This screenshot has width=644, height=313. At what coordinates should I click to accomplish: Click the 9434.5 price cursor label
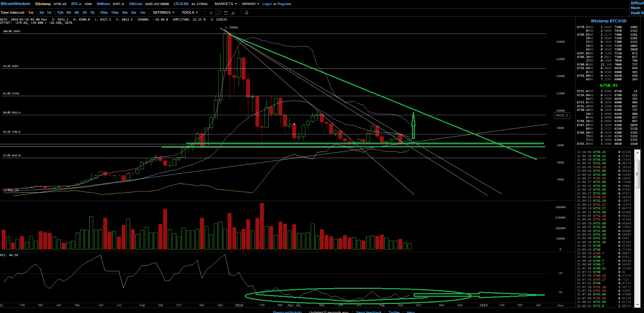tap(561, 116)
